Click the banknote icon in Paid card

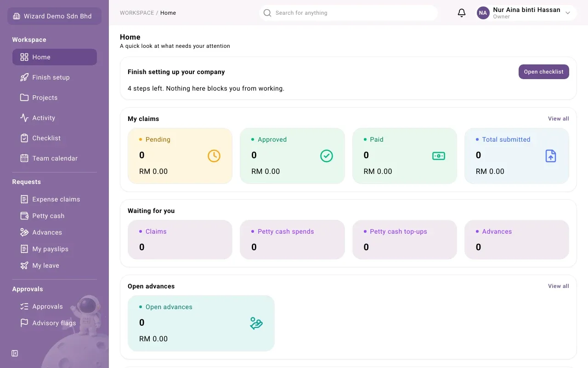[x=439, y=156]
